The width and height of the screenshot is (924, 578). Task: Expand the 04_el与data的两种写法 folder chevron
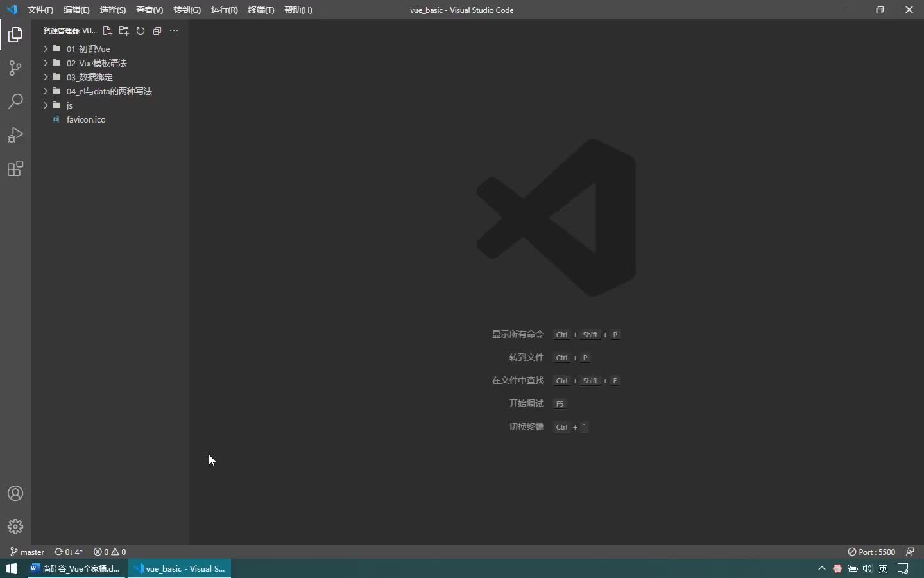(x=46, y=91)
